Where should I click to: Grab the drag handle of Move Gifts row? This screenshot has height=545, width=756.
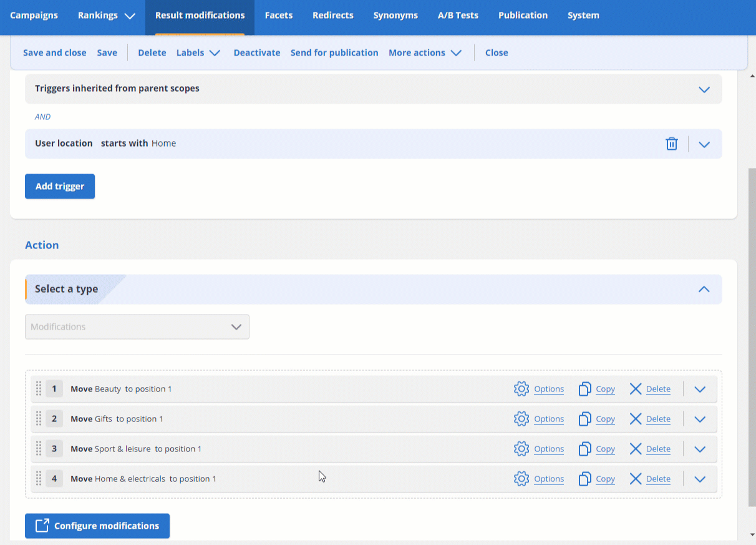(38, 418)
